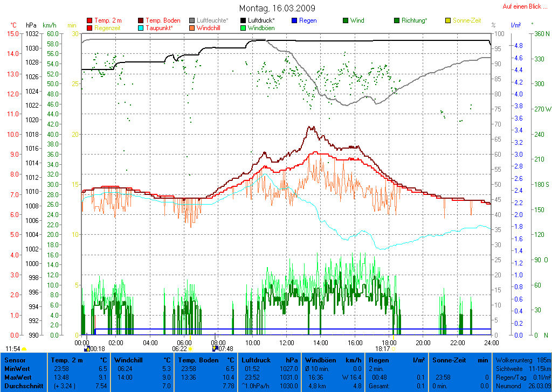Click the sunset icon next to 18:17
Image resolution: width=552 pixels, height=392 pixels.
394,349
